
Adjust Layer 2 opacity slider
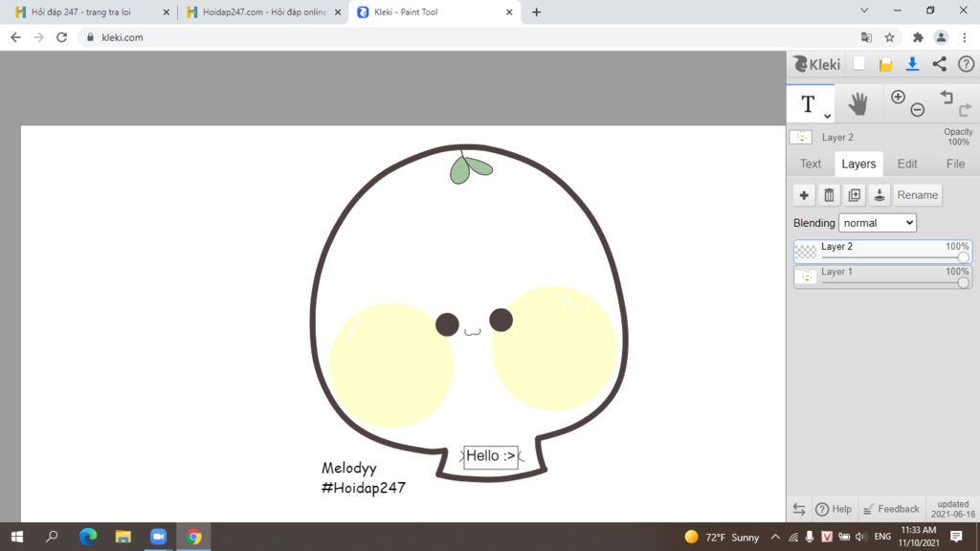pyautogui.click(x=963, y=257)
